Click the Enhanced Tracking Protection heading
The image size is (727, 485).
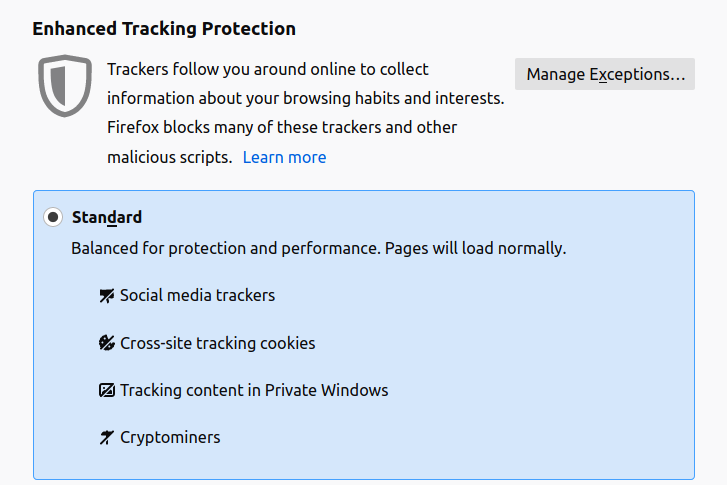click(x=164, y=29)
